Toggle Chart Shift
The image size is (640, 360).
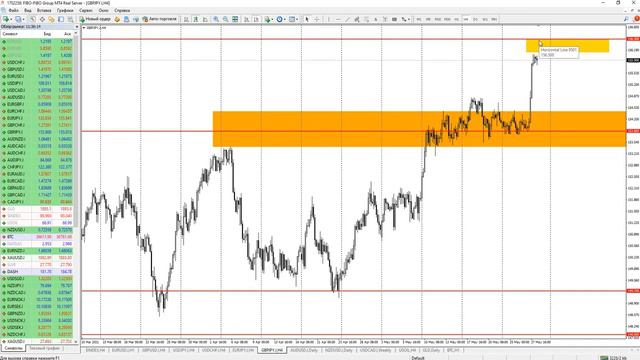[x=256, y=19]
